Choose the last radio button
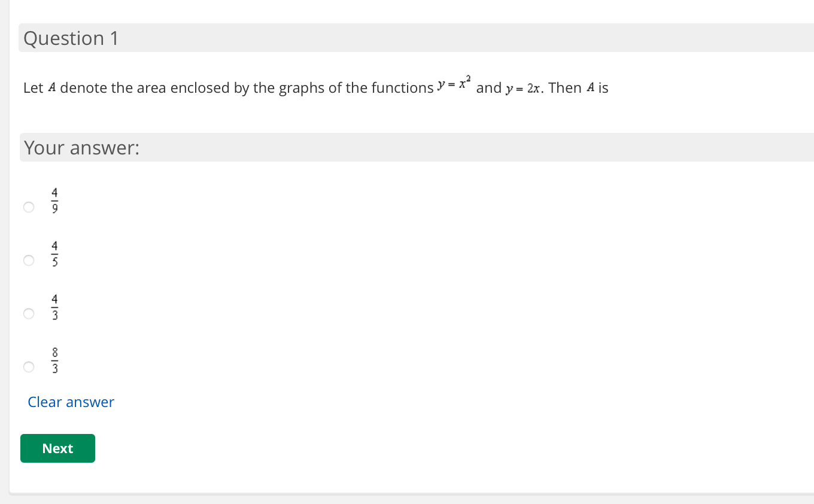Viewport: 814px width, 504px height. coord(28,366)
